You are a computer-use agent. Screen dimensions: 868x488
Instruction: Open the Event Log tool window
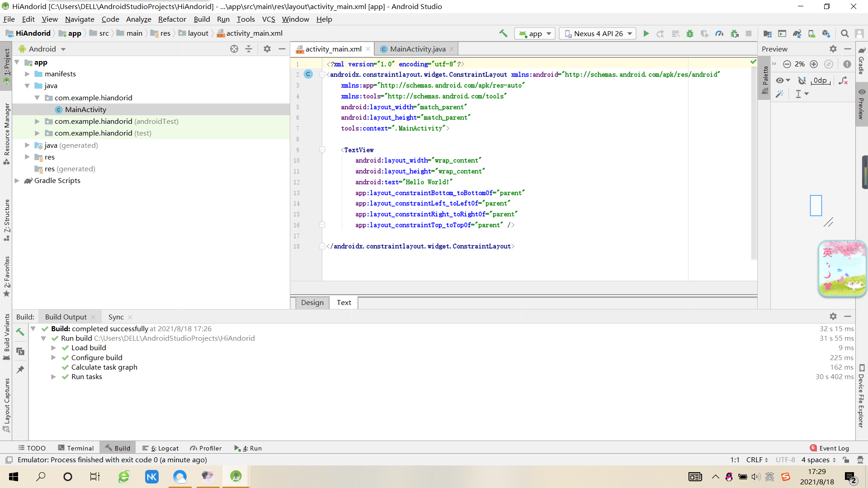833,448
